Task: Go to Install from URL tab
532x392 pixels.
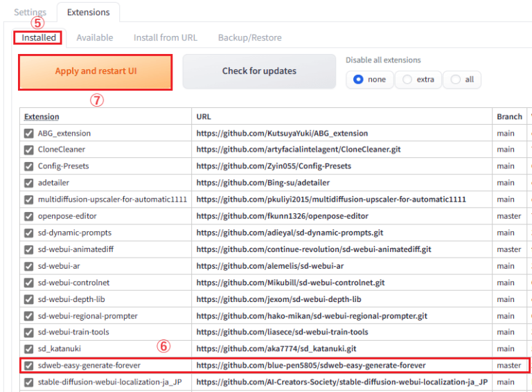Action: [166, 37]
